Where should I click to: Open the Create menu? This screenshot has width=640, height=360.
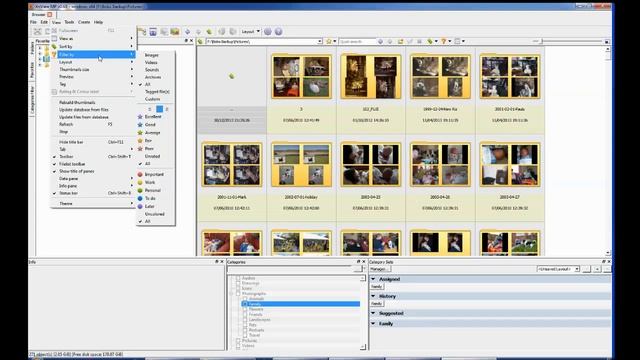84,22
